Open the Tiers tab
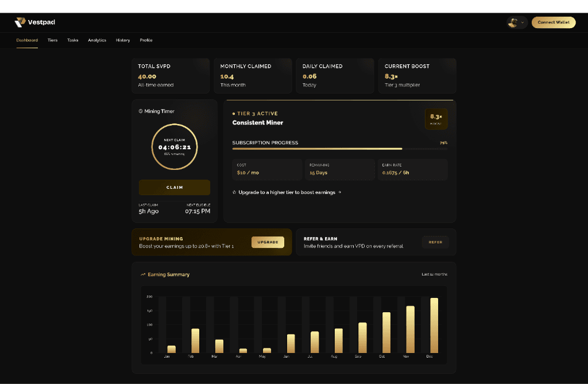Screen dimensions: 588x384 (x=52, y=40)
